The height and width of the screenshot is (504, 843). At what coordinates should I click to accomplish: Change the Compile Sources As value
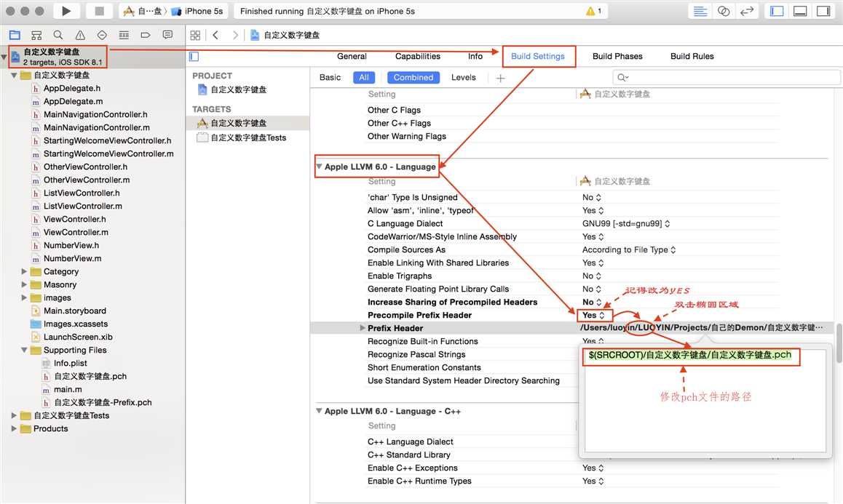pos(629,250)
